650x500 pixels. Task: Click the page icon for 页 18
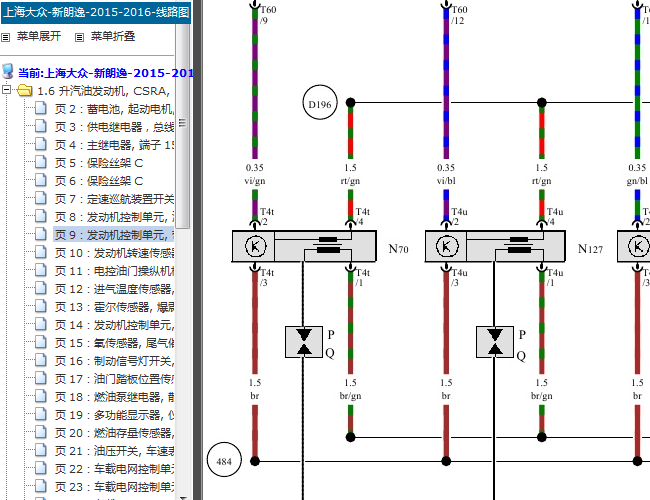coord(41,396)
